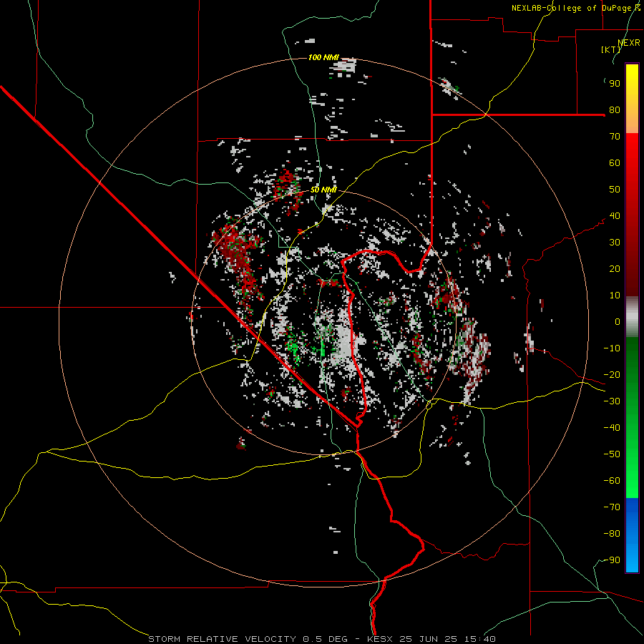Click the -90 scale label
Viewport: 644px width, 644px height.
pyautogui.click(x=612, y=560)
